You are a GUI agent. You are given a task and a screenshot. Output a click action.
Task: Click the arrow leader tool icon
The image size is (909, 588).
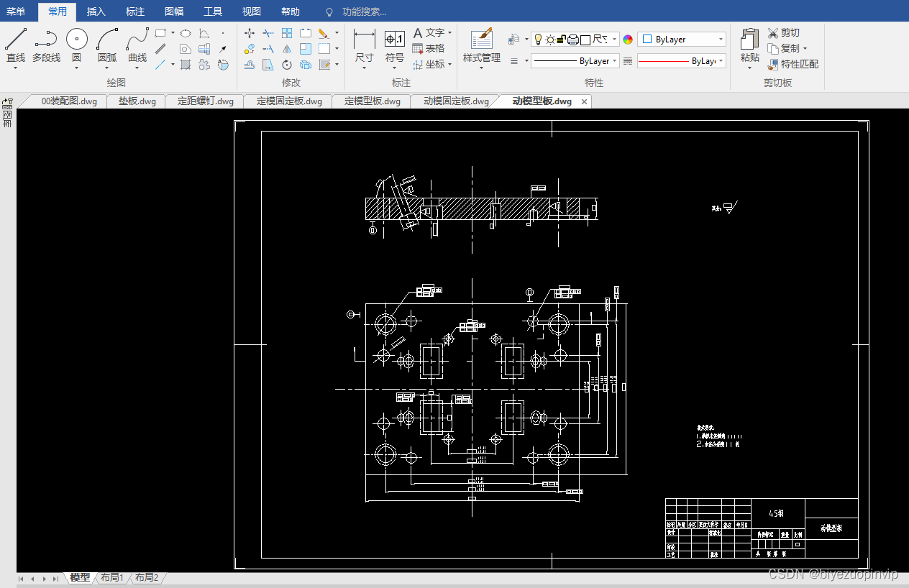click(x=223, y=49)
